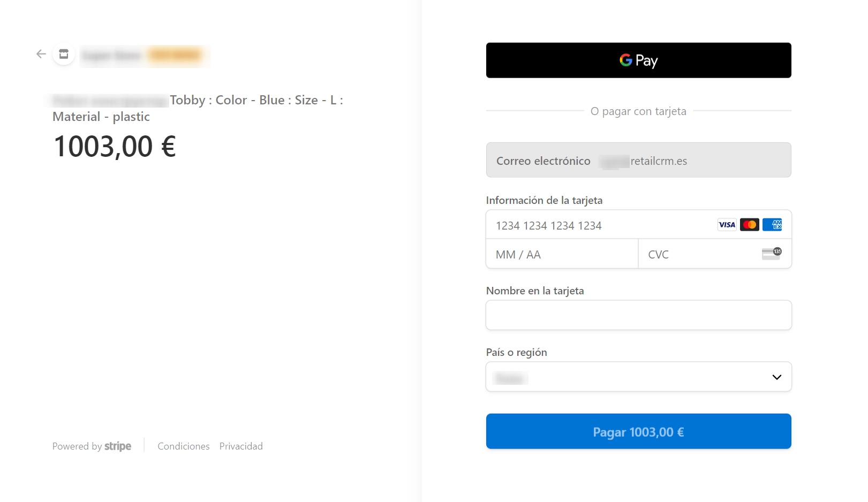Click the American Express icon
This screenshot has width=868, height=502.
tap(772, 225)
